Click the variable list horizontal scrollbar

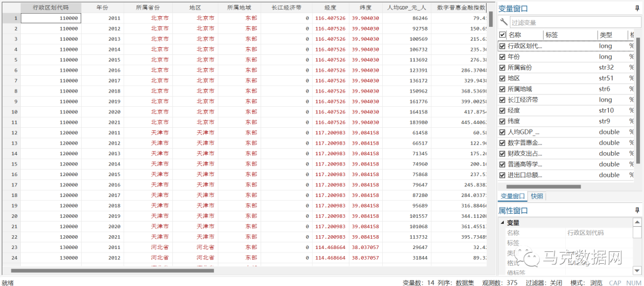[542, 186]
